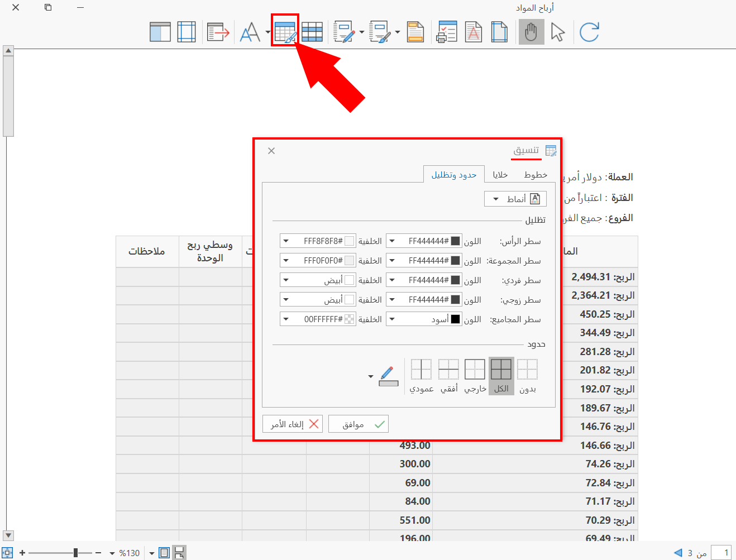Click the font formatting letter A icon
736x560 pixels.
pyautogui.click(x=250, y=32)
